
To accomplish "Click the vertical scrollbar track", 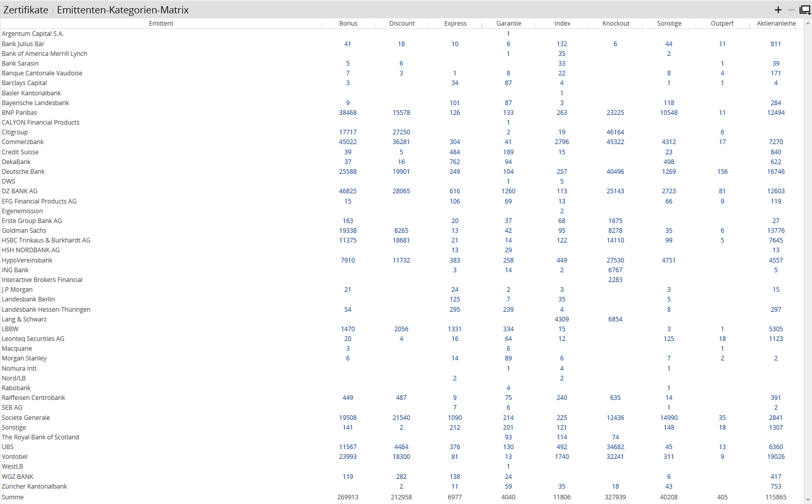I will pyautogui.click(x=808, y=256).
